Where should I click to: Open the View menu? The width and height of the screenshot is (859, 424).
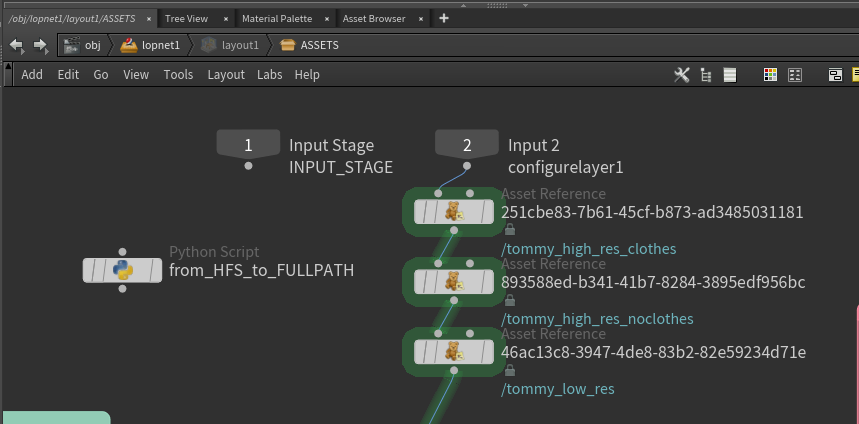(136, 75)
